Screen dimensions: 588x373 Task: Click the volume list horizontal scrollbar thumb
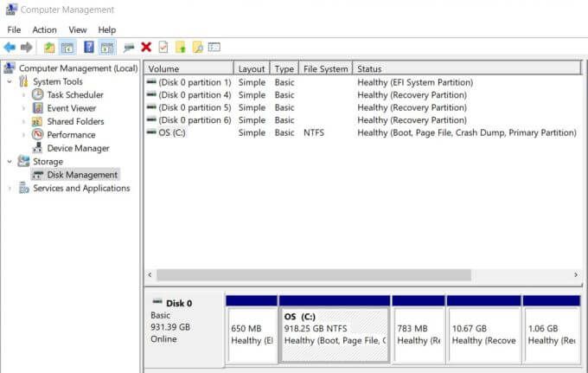pyautogui.click(x=314, y=274)
